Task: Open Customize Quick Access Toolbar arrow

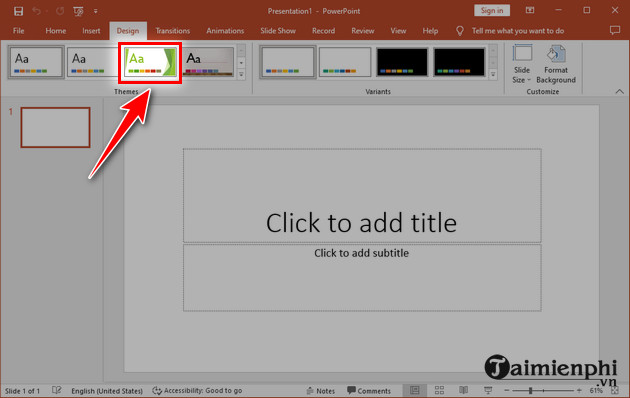Action: 96,11
